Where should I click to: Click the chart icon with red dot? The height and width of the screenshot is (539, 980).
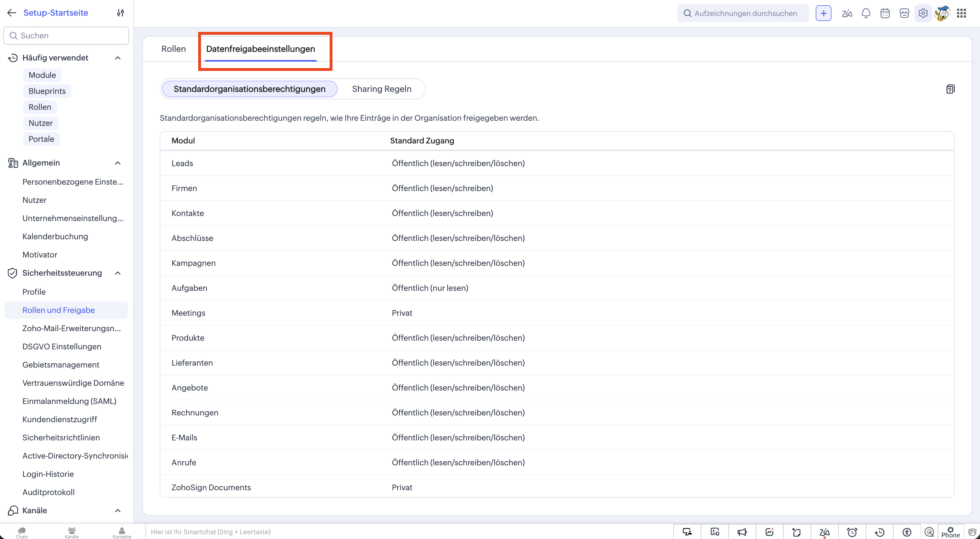(x=770, y=532)
